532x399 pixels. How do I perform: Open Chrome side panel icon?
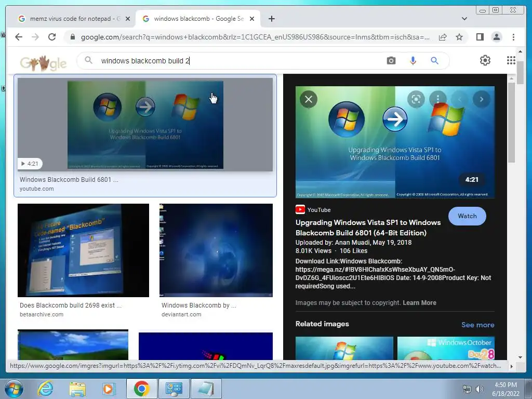pyautogui.click(x=480, y=37)
